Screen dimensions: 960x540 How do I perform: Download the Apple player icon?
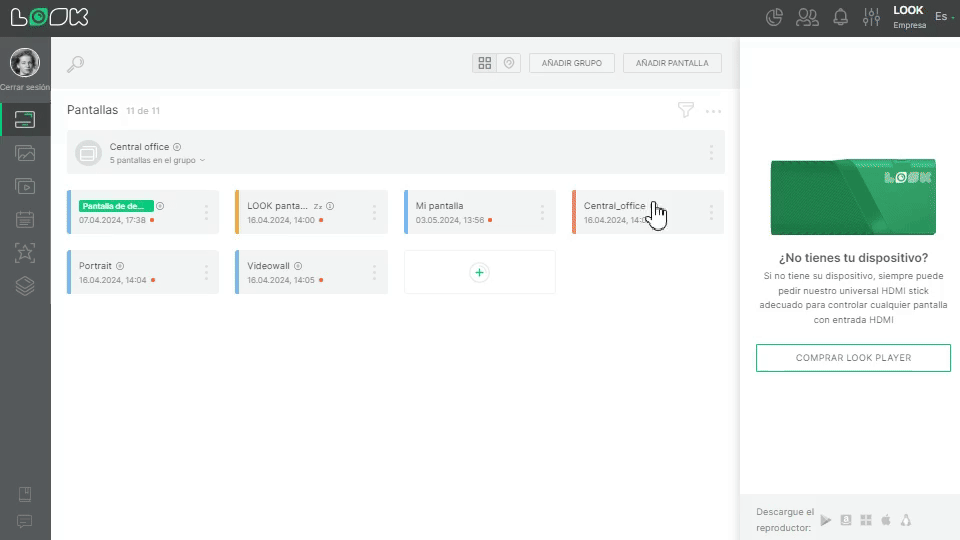(886, 520)
